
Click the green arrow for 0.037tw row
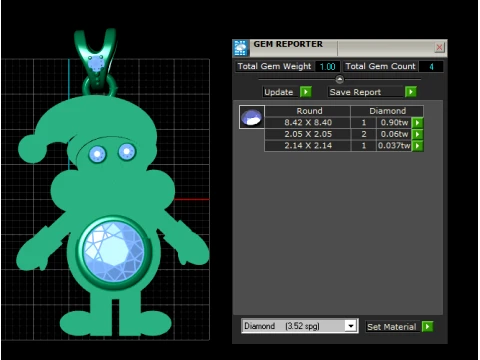(x=417, y=146)
